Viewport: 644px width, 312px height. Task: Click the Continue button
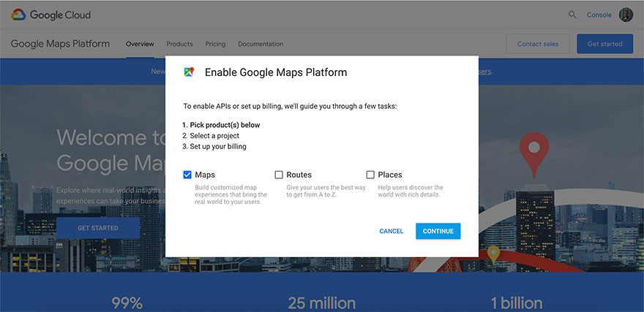[x=438, y=231]
